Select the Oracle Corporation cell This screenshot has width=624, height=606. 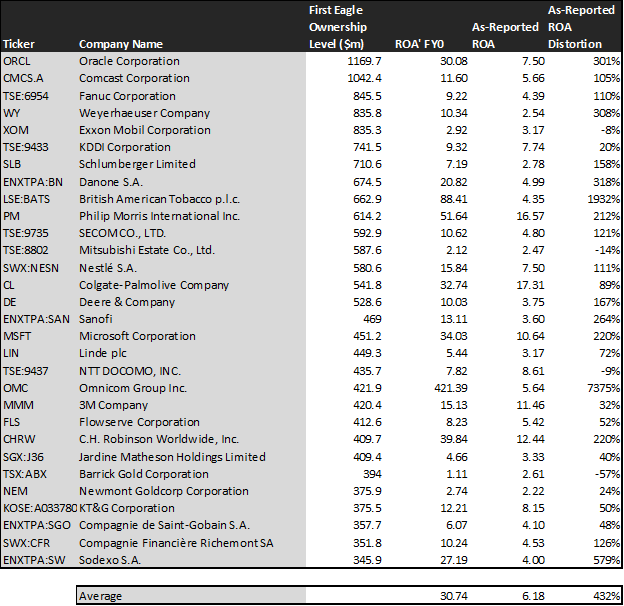coord(129,61)
